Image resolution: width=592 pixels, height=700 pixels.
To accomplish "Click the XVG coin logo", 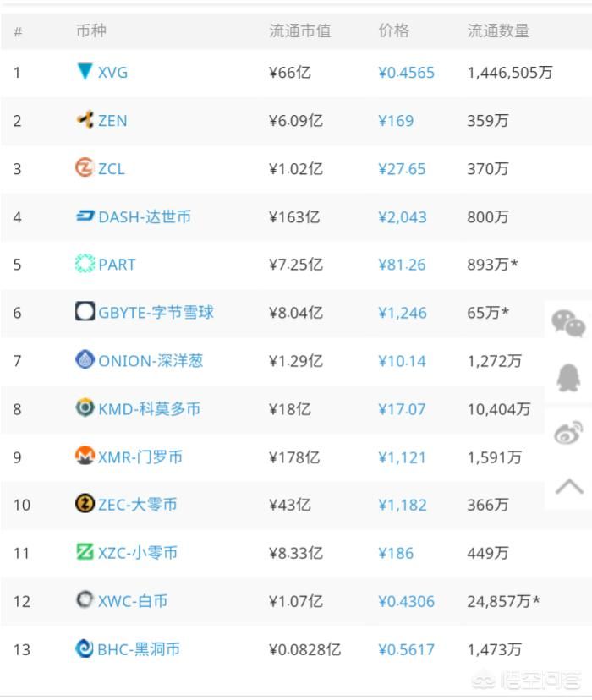I will point(85,71).
